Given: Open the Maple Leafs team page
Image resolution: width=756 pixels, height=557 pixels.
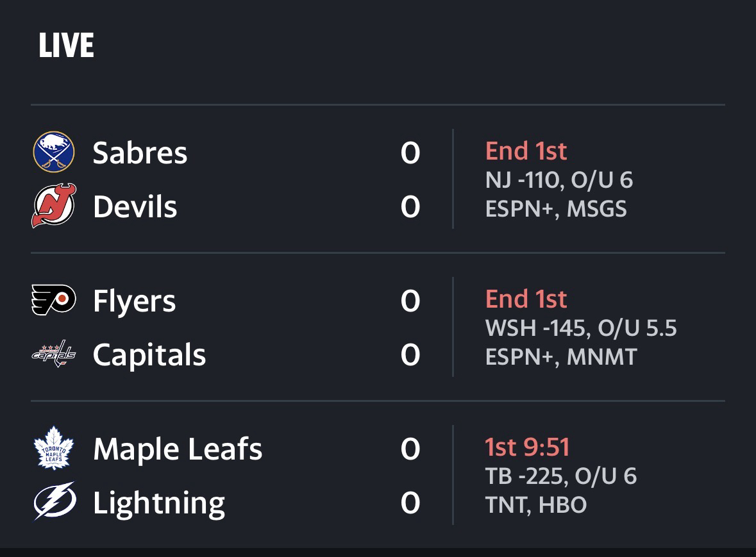Looking at the screenshot, I should [x=178, y=449].
